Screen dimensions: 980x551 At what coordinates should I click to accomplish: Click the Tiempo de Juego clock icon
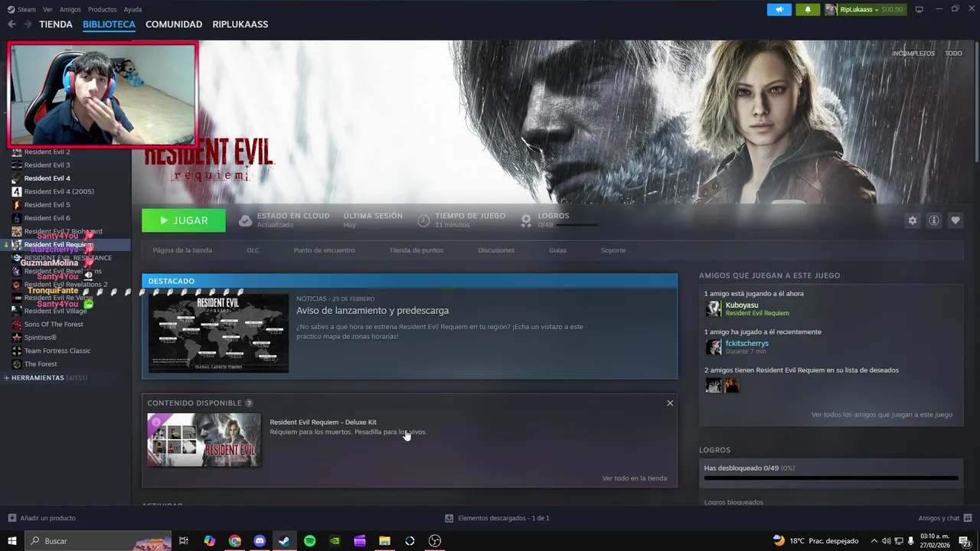click(x=423, y=220)
